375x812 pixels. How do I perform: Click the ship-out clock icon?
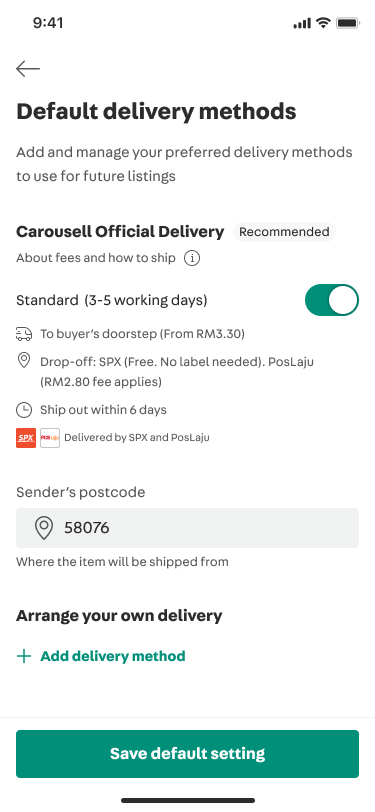click(24, 410)
